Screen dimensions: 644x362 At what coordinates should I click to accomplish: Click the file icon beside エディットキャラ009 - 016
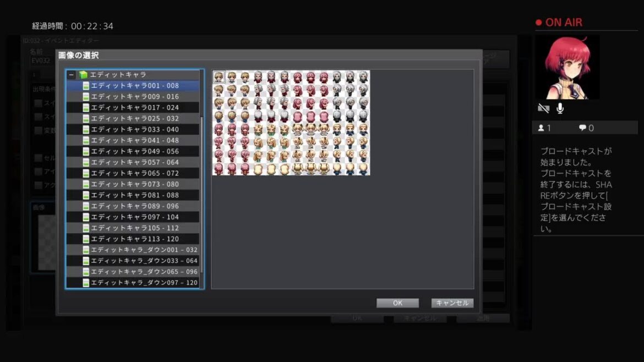(86, 97)
